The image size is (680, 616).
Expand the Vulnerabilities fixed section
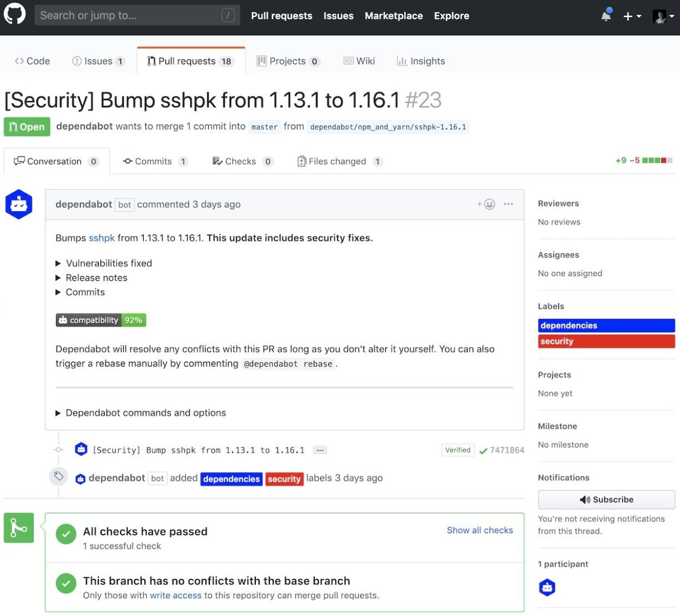click(104, 263)
